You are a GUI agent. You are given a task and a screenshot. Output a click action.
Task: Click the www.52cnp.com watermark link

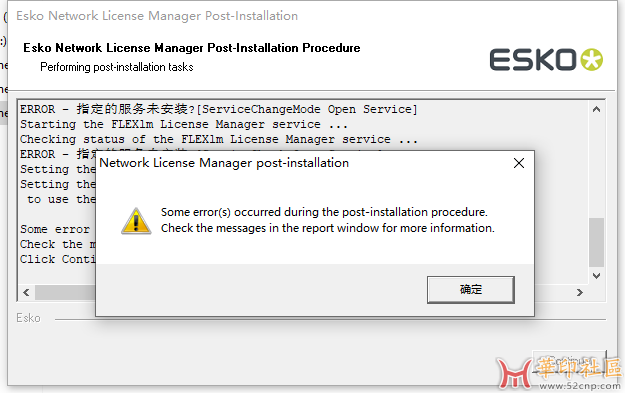coord(580,385)
